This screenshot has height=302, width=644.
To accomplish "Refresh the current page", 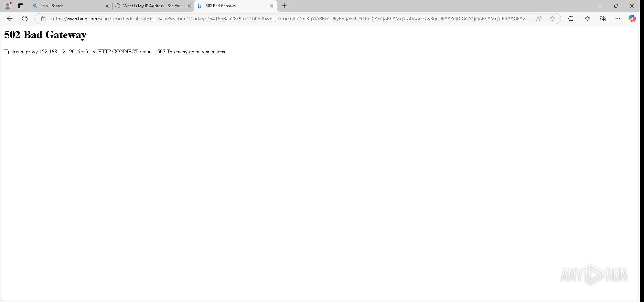I will click(x=25, y=19).
